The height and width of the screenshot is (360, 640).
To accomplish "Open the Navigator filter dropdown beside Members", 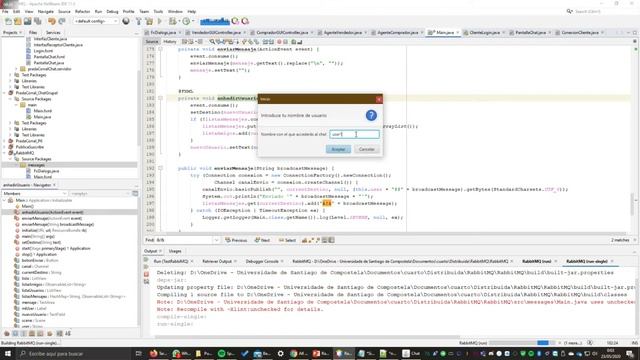I will (100, 193).
